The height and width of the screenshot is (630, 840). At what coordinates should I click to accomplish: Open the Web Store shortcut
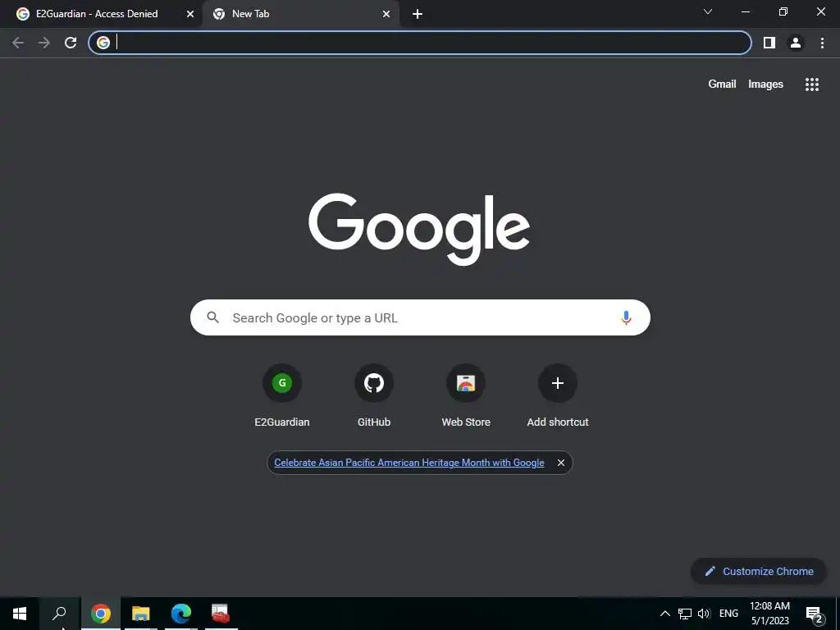(466, 395)
